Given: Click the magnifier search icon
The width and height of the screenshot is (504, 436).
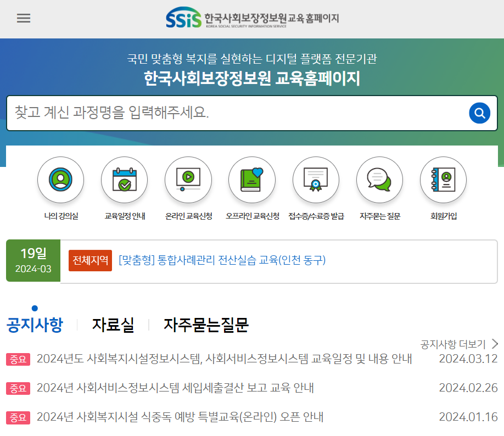Looking at the screenshot, I should tap(479, 113).
